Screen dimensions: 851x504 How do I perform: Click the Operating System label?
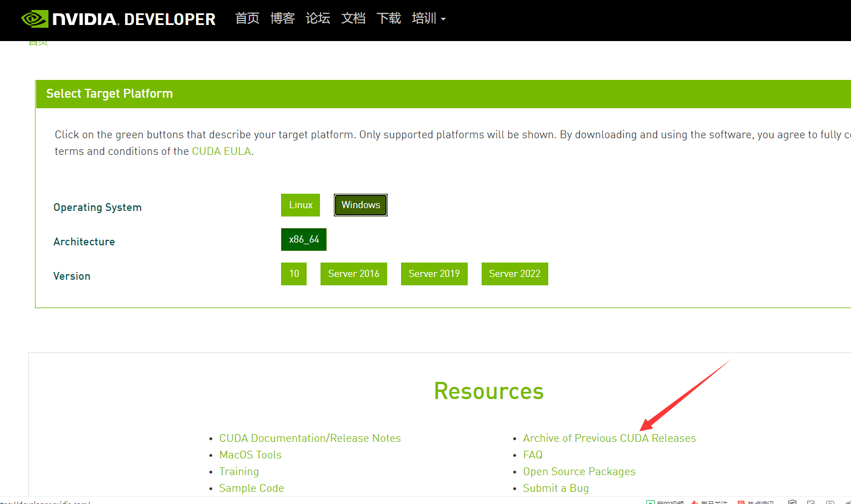(98, 207)
